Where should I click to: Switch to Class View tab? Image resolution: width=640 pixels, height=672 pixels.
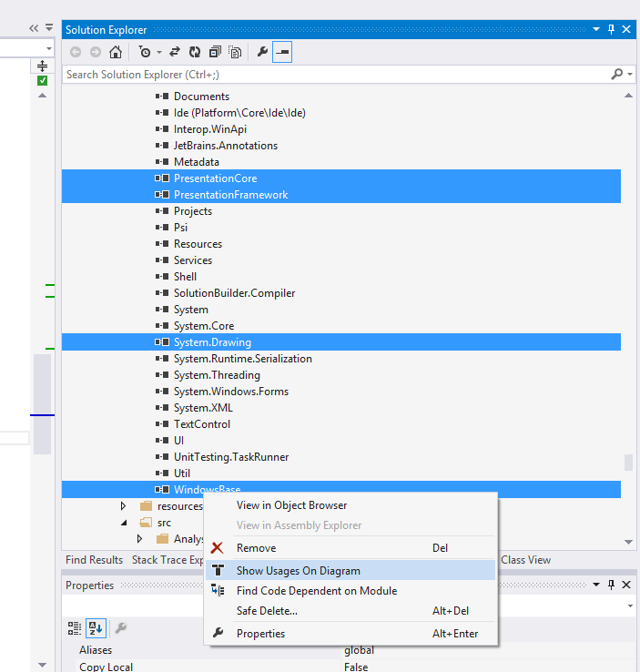(x=525, y=560)
